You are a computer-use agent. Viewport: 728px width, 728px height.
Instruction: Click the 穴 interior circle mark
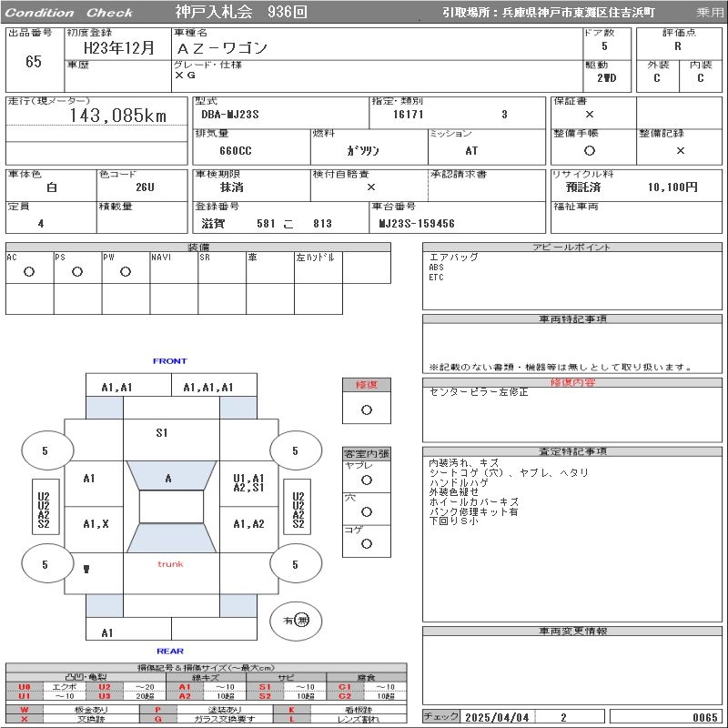(x=367, y=512)
